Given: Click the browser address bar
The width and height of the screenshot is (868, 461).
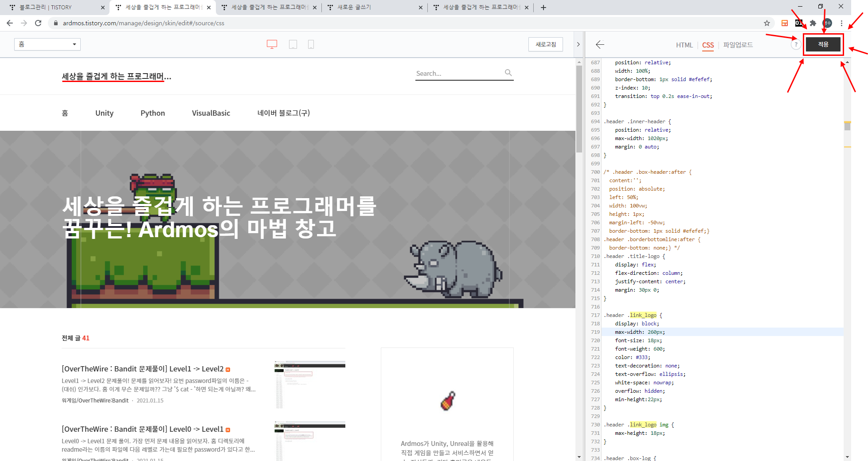Looking at the screenshot, I should pos(408,23).
